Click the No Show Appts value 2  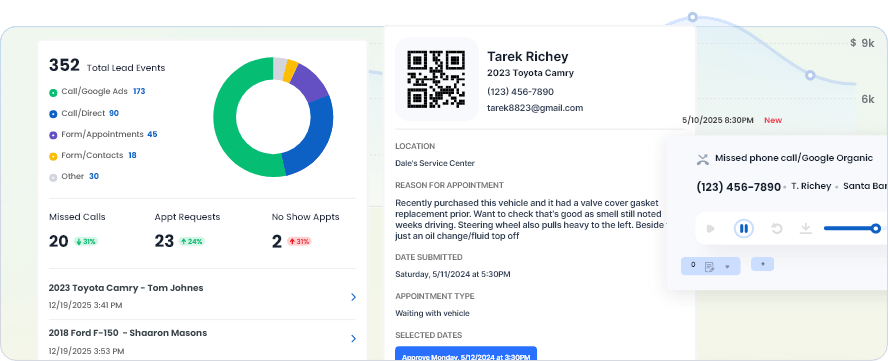click(x=276, y=241)
